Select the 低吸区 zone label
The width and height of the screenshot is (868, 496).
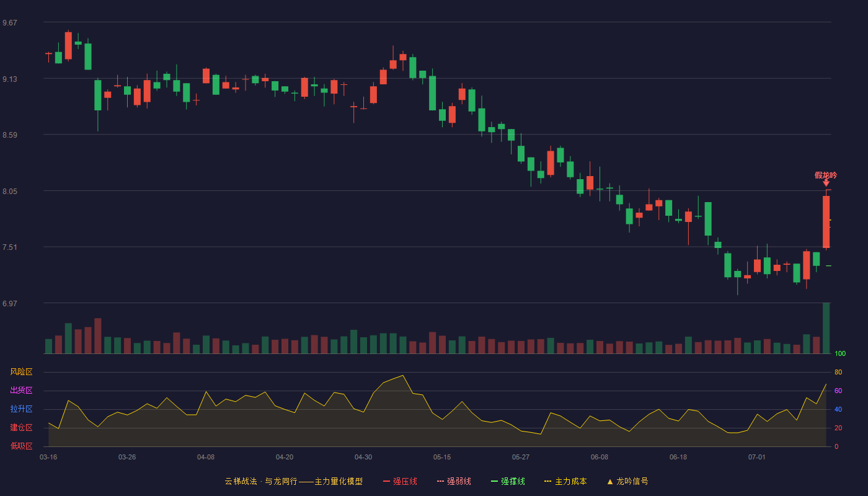(21, 446)
